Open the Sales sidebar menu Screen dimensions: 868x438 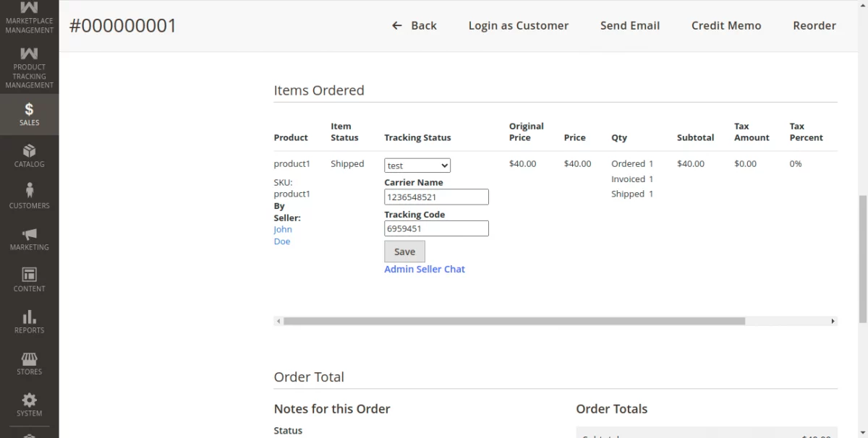pos(29,114)
